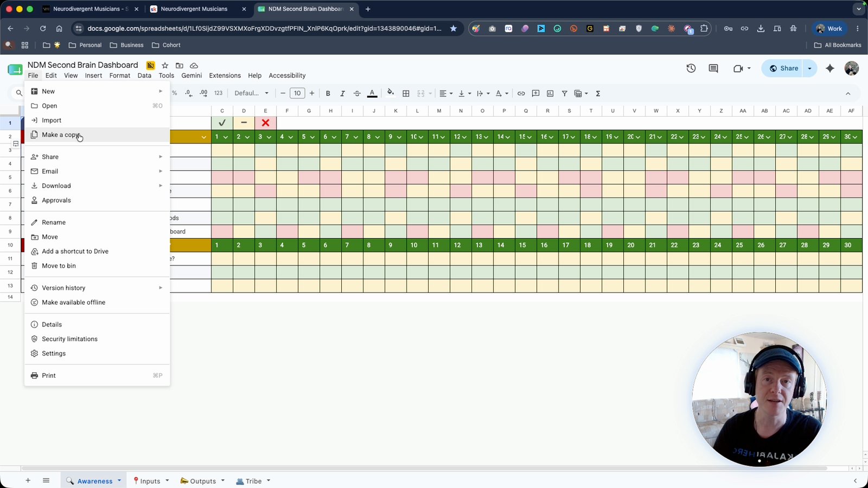
Task: Star the NDM Second Brain Dashboard document
Action: [165, 65]
